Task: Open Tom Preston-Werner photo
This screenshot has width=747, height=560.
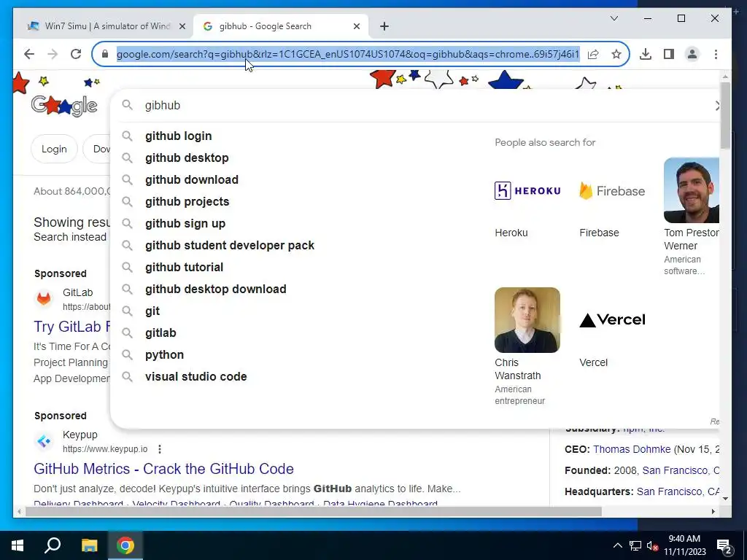Action: (692, 190)
